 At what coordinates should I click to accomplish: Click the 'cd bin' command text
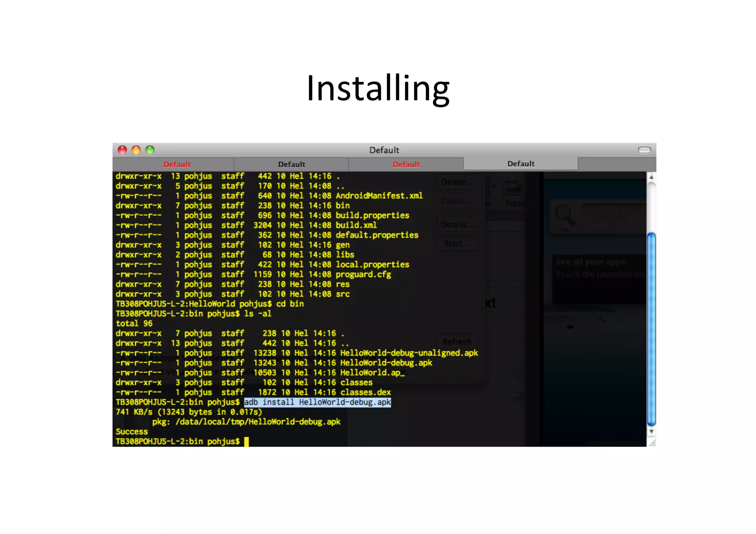click(290, 304)
